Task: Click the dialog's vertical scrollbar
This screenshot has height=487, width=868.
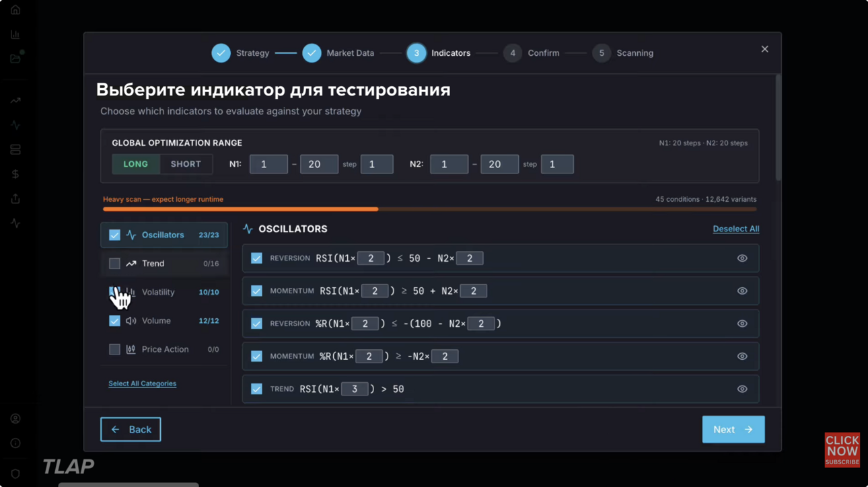Action: pos(778,128)
